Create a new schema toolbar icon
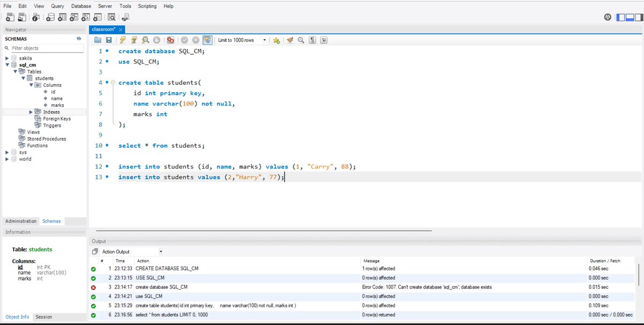The height and width of the screenshot is (325, 644). (x=49, y=18)
